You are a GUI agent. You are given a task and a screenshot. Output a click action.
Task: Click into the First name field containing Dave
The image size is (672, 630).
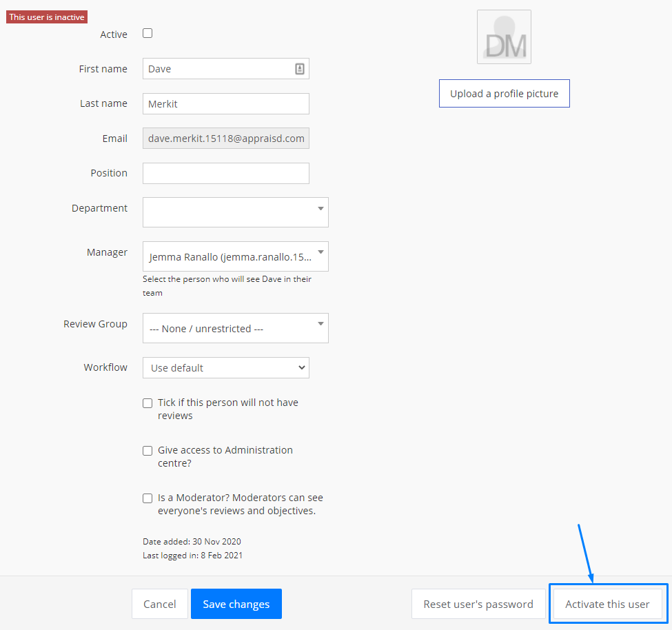pyautogui.click(x=217, y=69)
